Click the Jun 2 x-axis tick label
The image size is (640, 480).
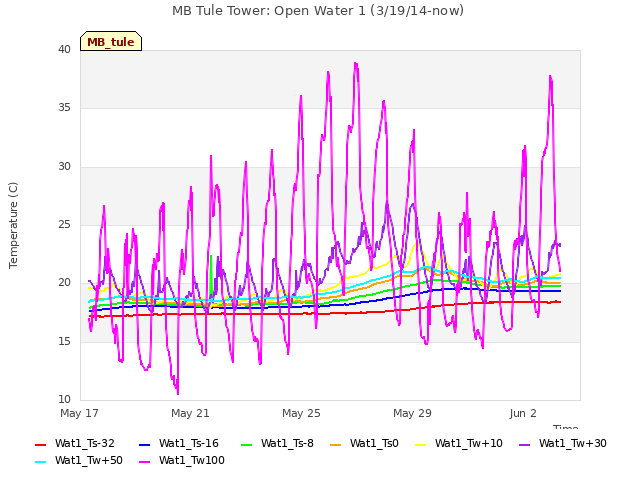pos(523,413)
